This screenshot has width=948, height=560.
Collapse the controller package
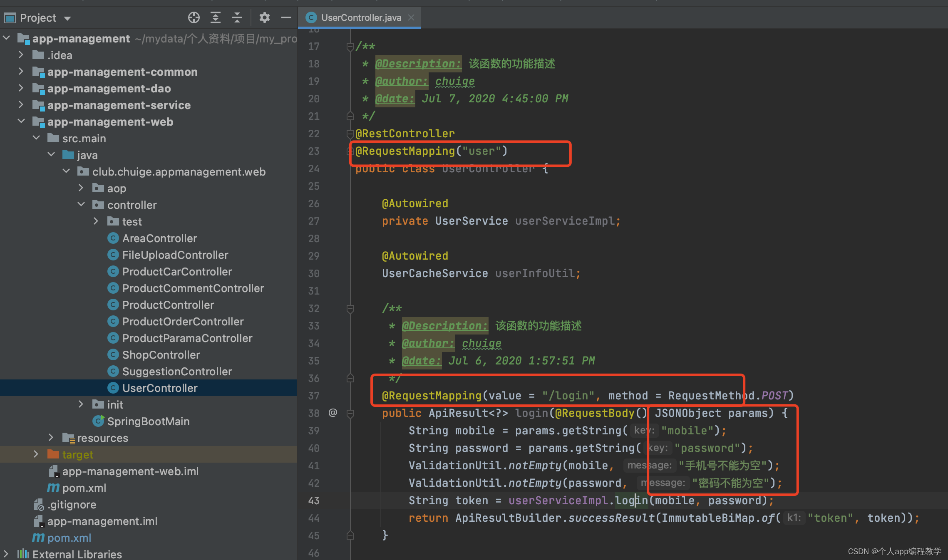pyautogui.click(x=81, y=205)
